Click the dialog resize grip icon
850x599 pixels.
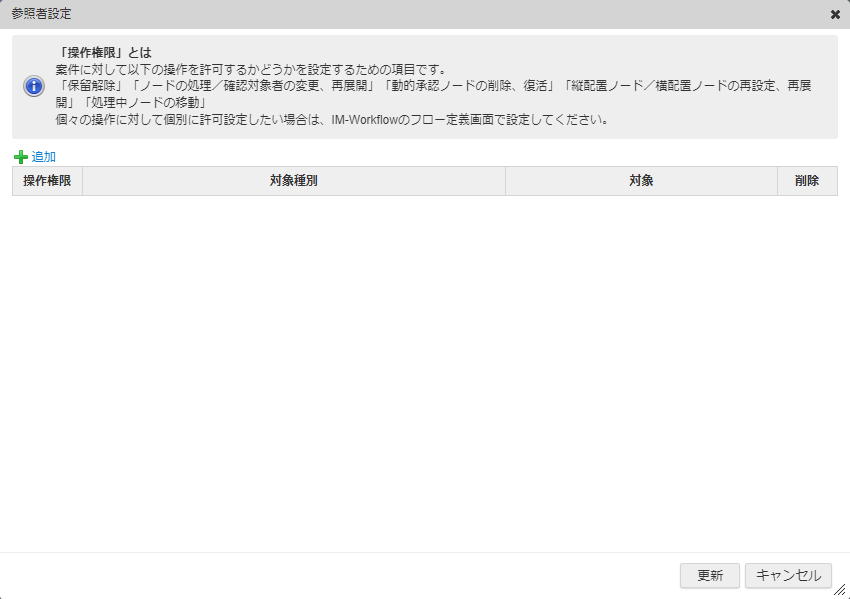(x=840, y=590)
